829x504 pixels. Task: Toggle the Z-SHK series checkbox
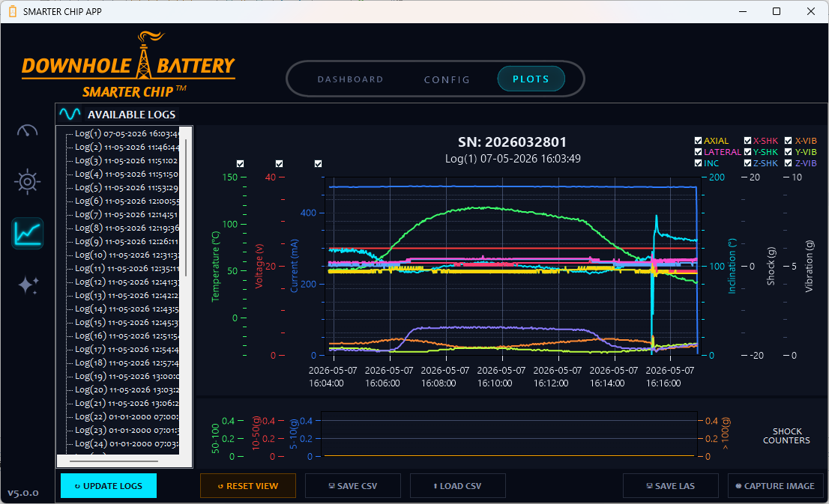[x=747, y=163]
